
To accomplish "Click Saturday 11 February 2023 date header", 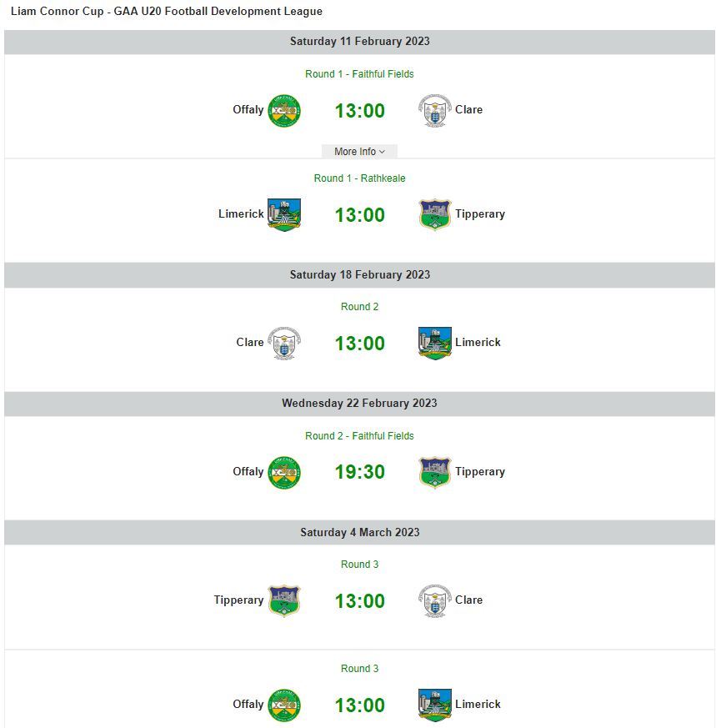I will (x=359, y=42).
